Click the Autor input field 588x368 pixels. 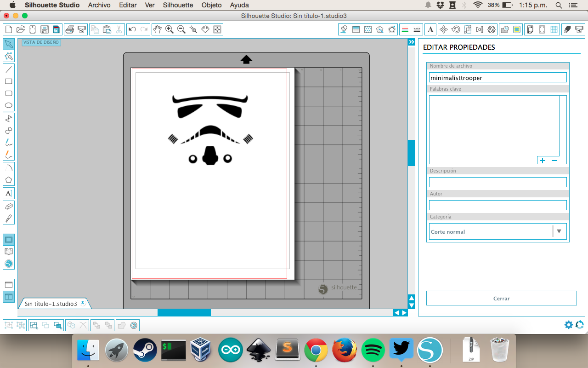click(498, 205)
